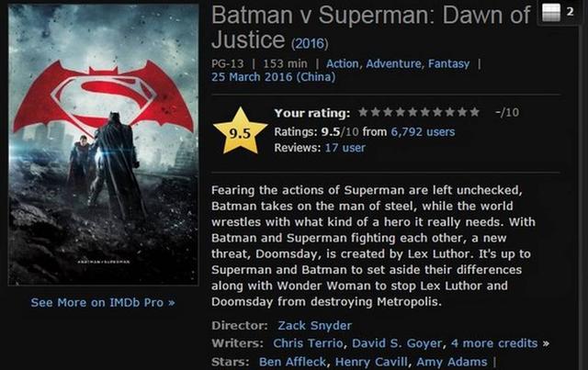Click the 2016 year link

click(310, 44)
